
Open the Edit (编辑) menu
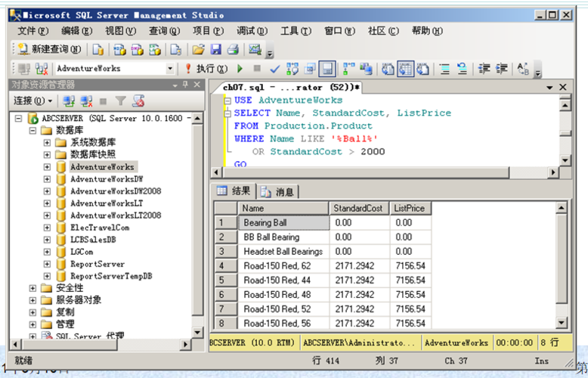point(76,31)
